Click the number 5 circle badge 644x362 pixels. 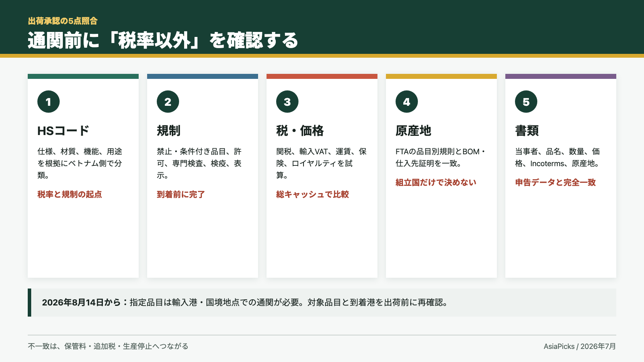pos(526,102)
